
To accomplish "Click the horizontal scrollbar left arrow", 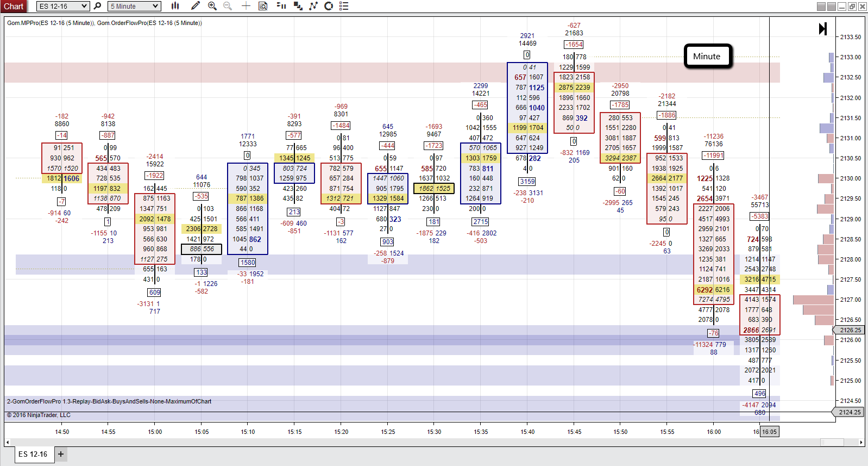I will click(x=8, y=442).
